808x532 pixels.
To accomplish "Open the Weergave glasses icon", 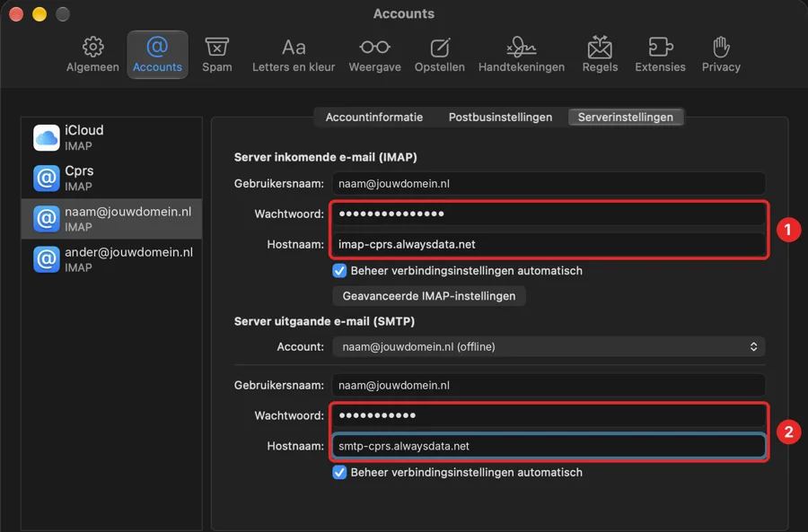I will point(374,47).
